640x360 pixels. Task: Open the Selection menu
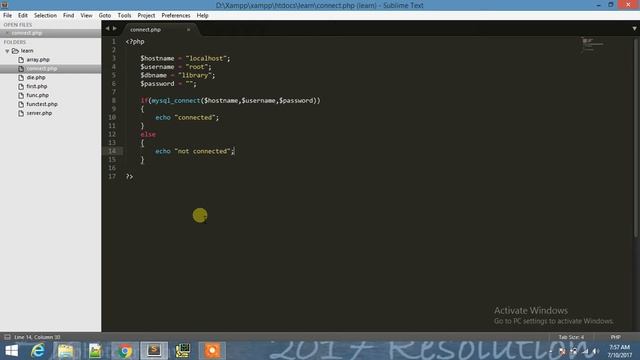pyautogui.click(x=45, y=16)
